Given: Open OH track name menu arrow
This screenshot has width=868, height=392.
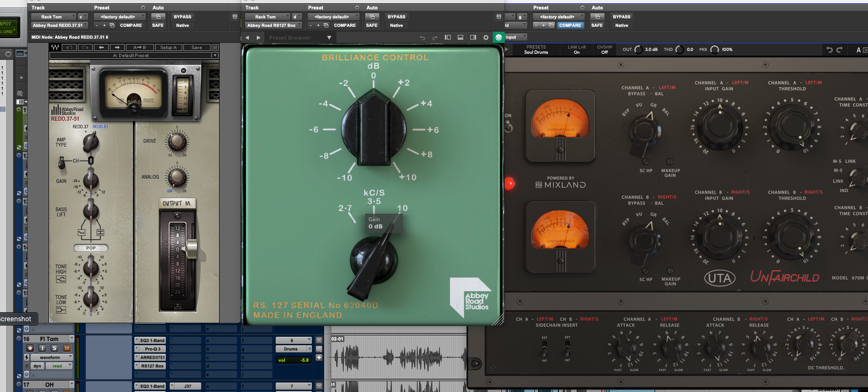Looking at the screenshot, I should pyautogui.click(x=72, y=384).
